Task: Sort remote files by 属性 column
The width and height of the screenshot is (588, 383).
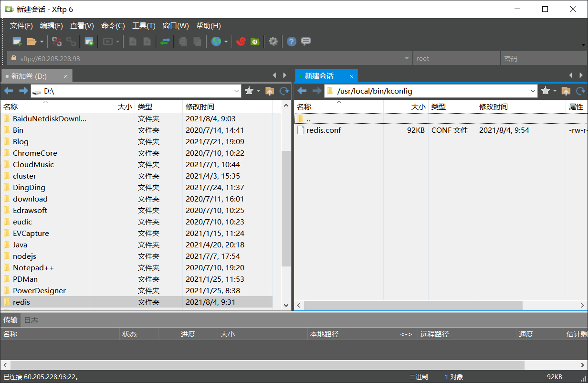Action: click(577, 107)
